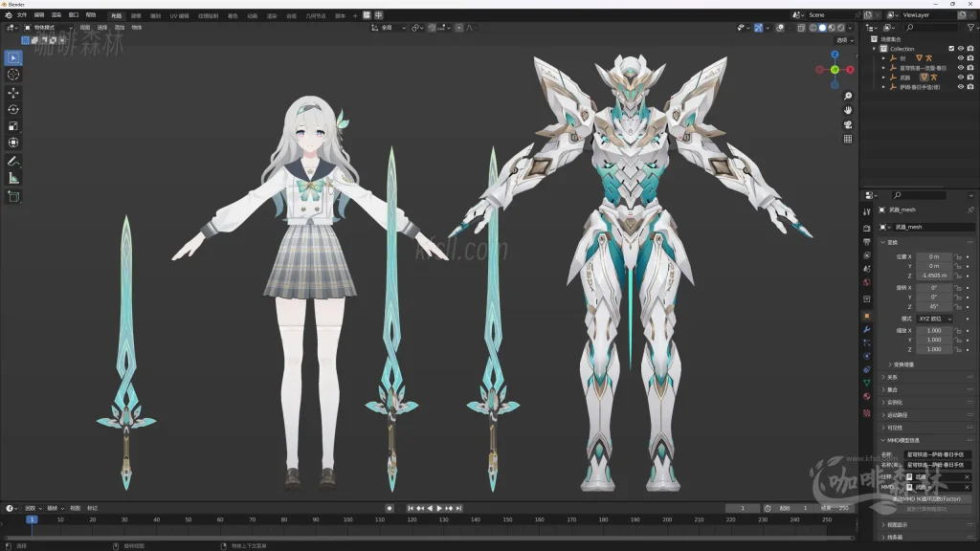Toggle the Collection exclude checkbox in outliner
Viewport: 980px width, 551px height.
click(x=951, y=49)
